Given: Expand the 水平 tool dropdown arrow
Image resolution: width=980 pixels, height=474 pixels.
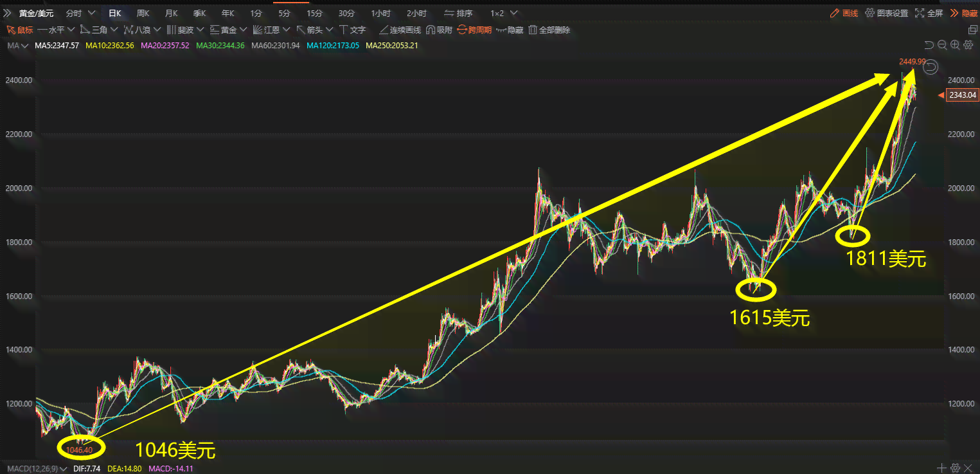Looking at the screenshot, I should [71, 30].
